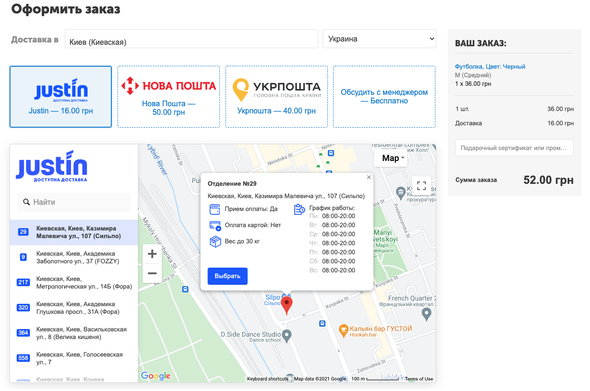Select branch 217 Метрологическая ул., 14Б
590x391 pixels.
tap(74, 283)
